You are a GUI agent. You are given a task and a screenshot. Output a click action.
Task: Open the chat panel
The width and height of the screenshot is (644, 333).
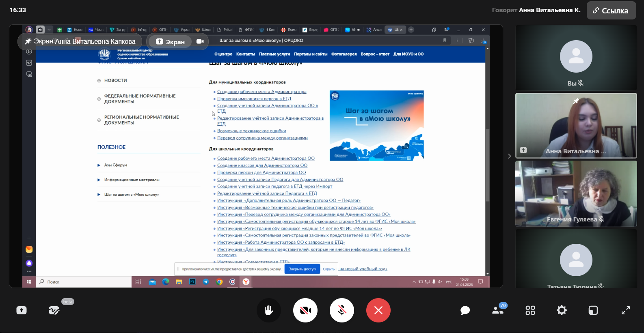[x=465, y=310]
